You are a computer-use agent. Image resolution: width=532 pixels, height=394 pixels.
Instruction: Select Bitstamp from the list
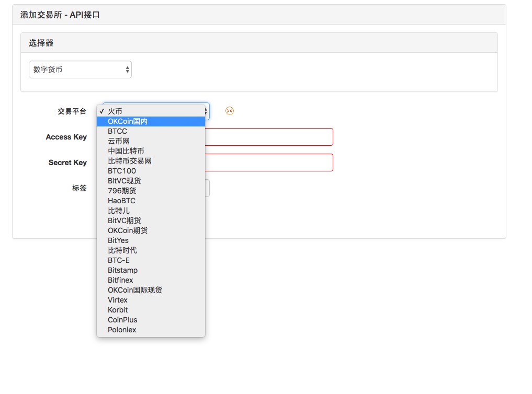click(x=151, y=270)
